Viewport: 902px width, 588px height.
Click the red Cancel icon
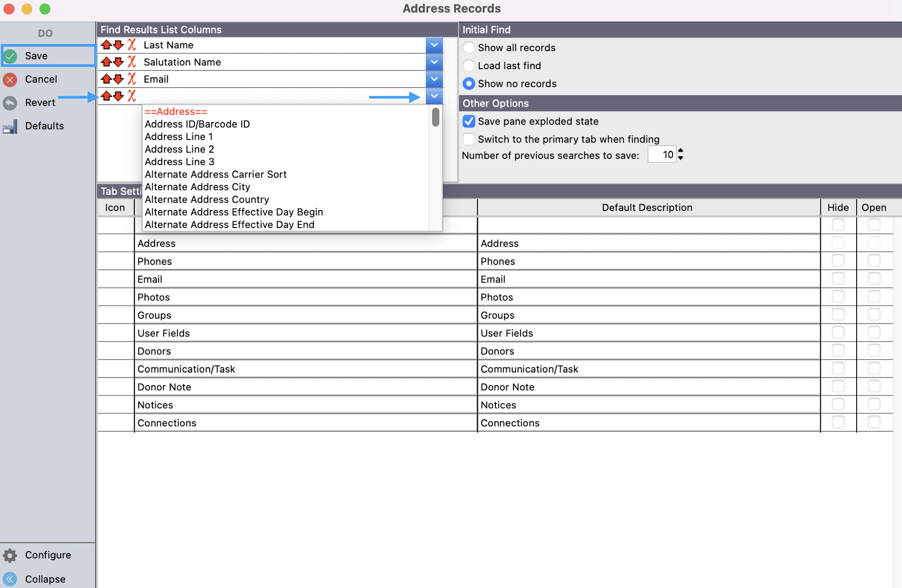click(x=10, y=79)
